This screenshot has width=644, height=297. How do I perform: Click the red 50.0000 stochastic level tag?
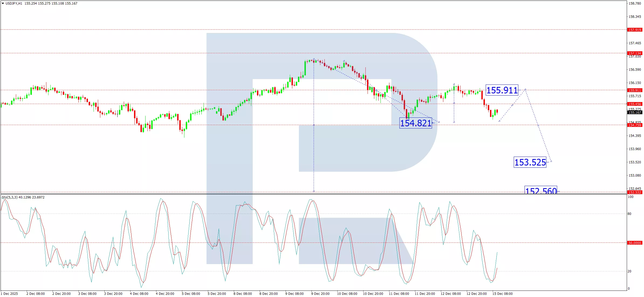point(634,243)
